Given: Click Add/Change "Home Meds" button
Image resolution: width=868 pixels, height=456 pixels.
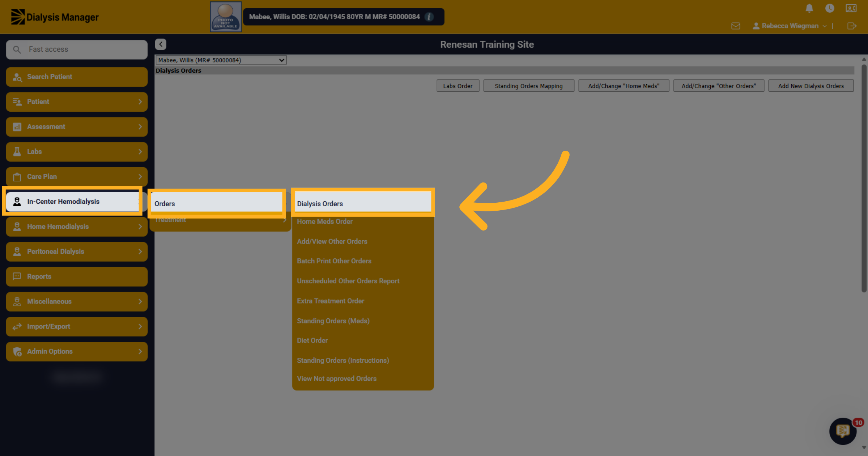Looking at the screenshot, I should point(624,86).
